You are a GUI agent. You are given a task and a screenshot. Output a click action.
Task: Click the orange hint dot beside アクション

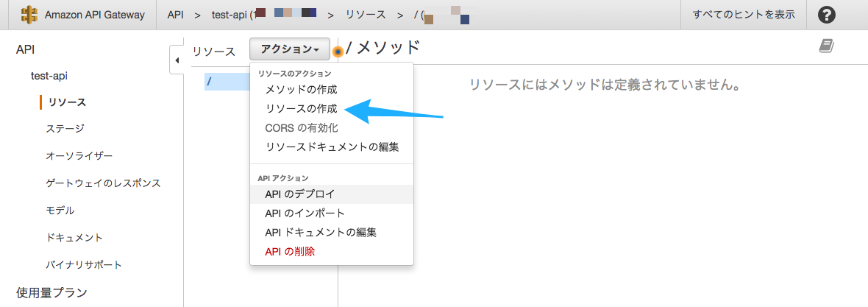tap(338, 52)
